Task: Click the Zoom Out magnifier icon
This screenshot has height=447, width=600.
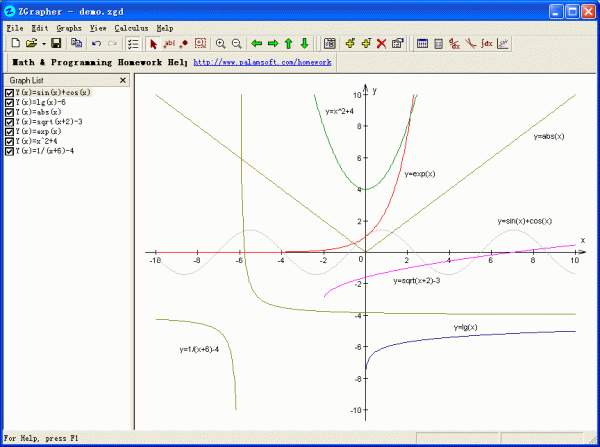Action: (x=236, y=44)
